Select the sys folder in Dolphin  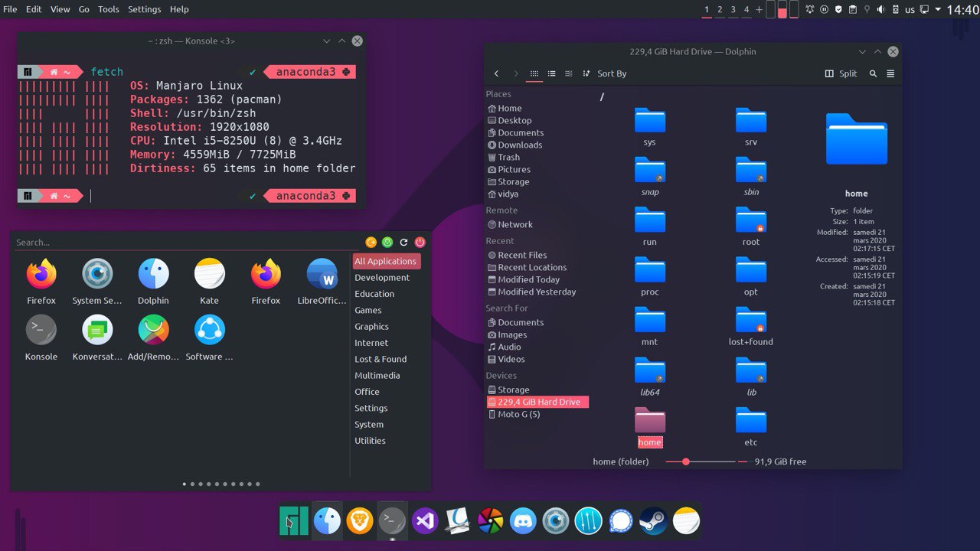point(649,127)
